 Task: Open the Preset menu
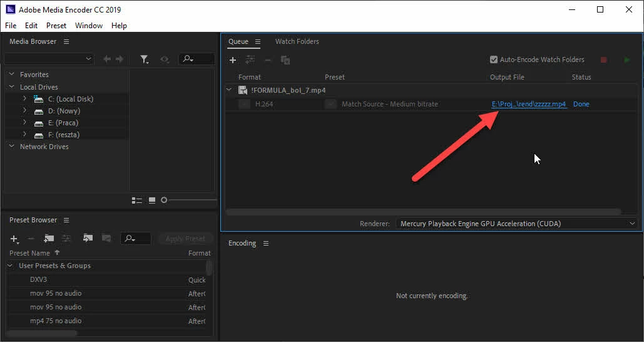point(56,26)
